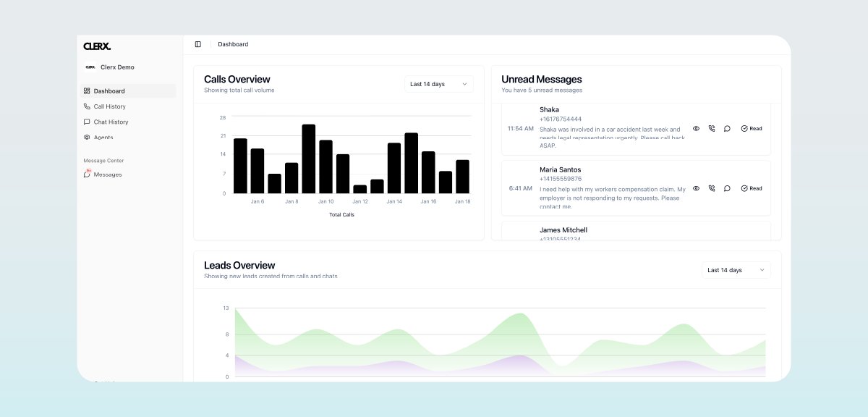Call Maria Santos using phone icon
This screenshot has width=868, height=417.
tap(712, 188)
